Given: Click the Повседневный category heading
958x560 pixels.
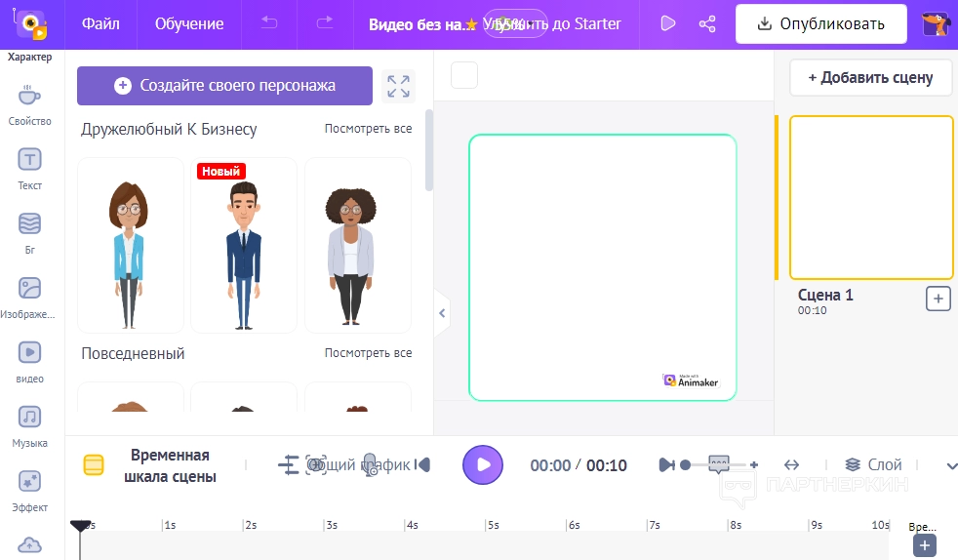Looking at the screenshot, I should 133,353.
